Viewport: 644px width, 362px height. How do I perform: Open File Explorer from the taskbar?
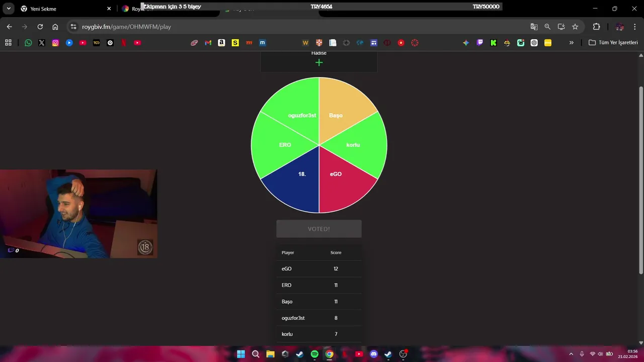pos(270,354)
